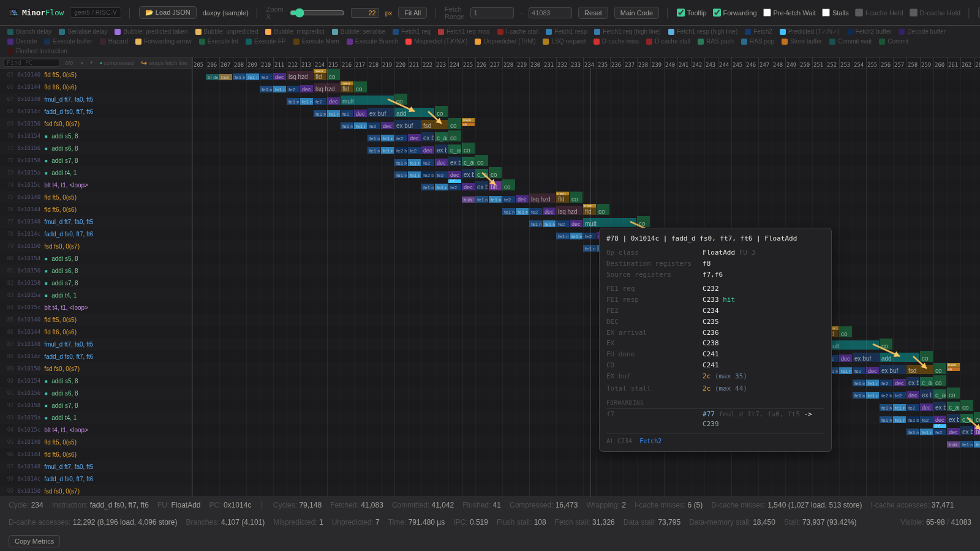The width and height of the screenshot is (980, 551).
Task: Click the "Cycles: 79,148" status metric
Action: pos(297,505)
